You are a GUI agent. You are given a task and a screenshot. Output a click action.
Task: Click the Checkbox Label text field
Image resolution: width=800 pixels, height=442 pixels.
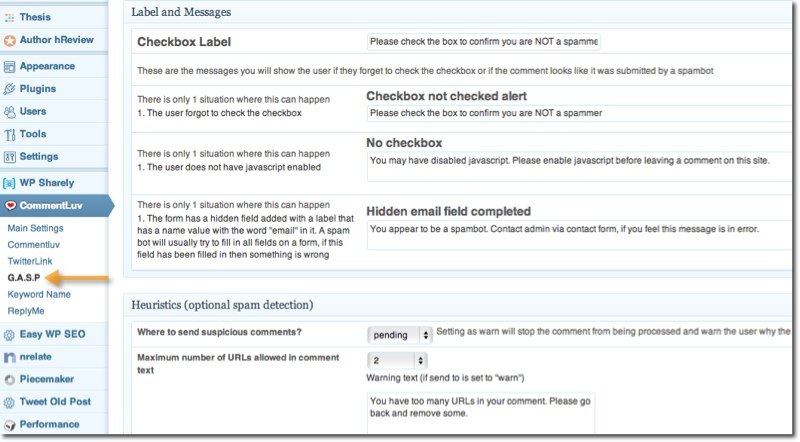point(483,42)
